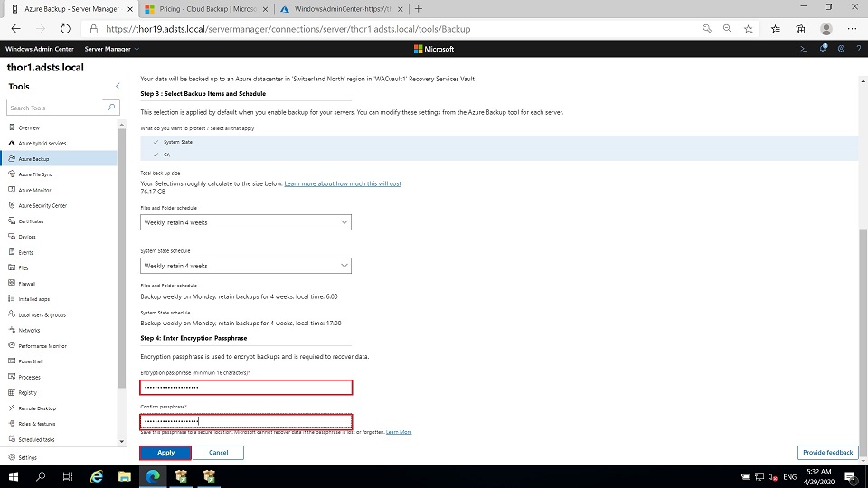Go back in browser
The width and height of the screenshot is (868, 488).
pyautogui.click(x=15, y=29)
